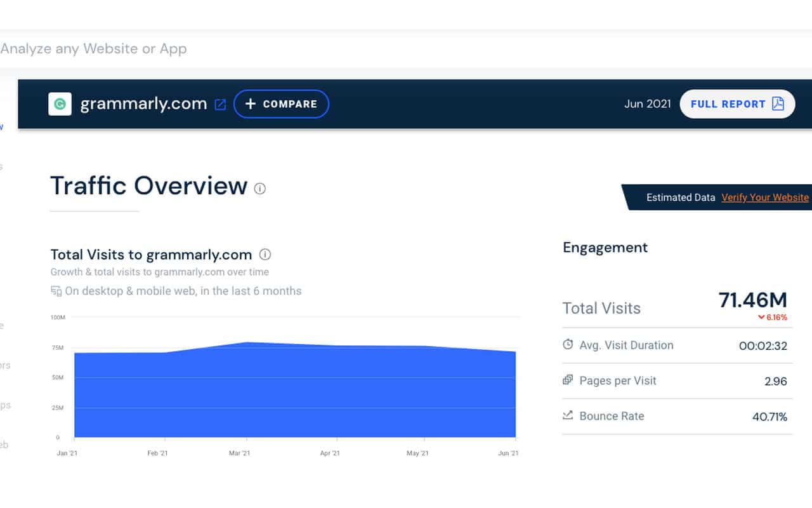Click the 25M y-axis label
This screenshot has width=812, height=508.
[58, 408]
